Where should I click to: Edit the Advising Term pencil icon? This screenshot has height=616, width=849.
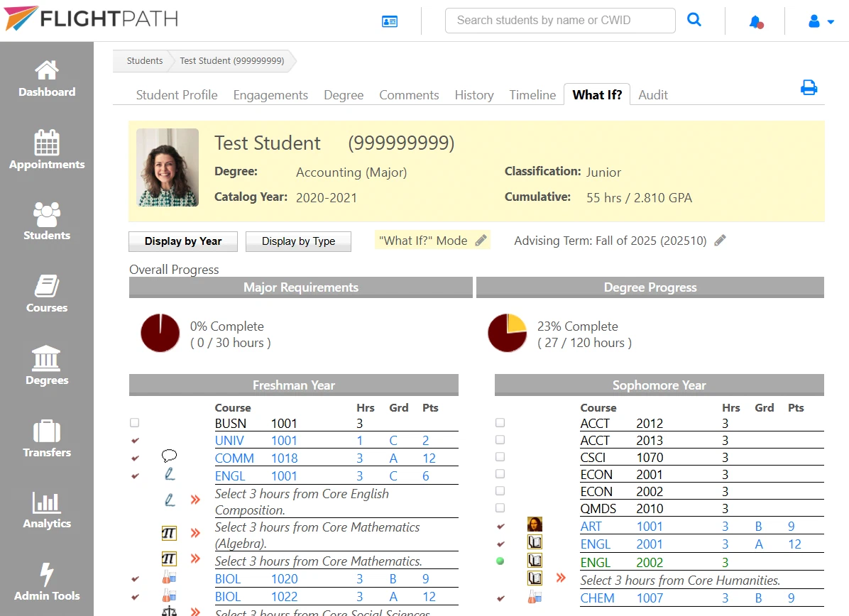click(720, 241)
